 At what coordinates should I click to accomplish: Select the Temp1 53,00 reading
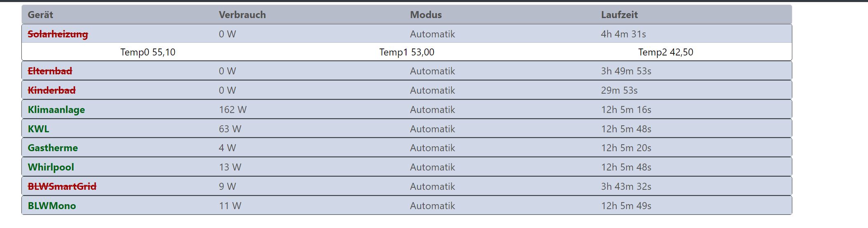(x=406, y=52)
